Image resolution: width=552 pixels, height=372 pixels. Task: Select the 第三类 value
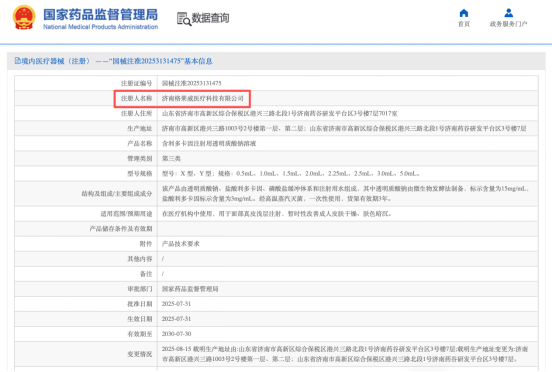(x=171, y=159)
